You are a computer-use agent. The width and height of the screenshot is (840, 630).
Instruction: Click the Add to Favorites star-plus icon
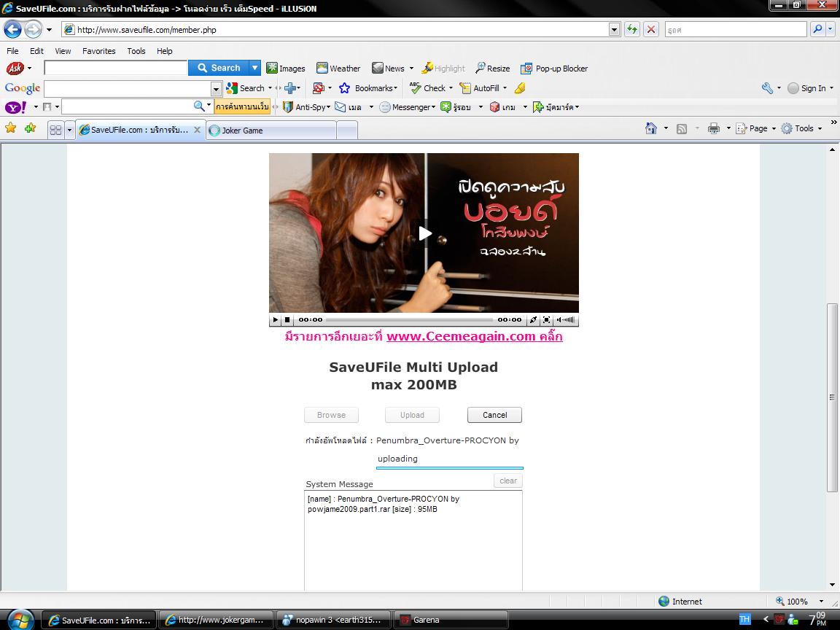tap(30, 128)
